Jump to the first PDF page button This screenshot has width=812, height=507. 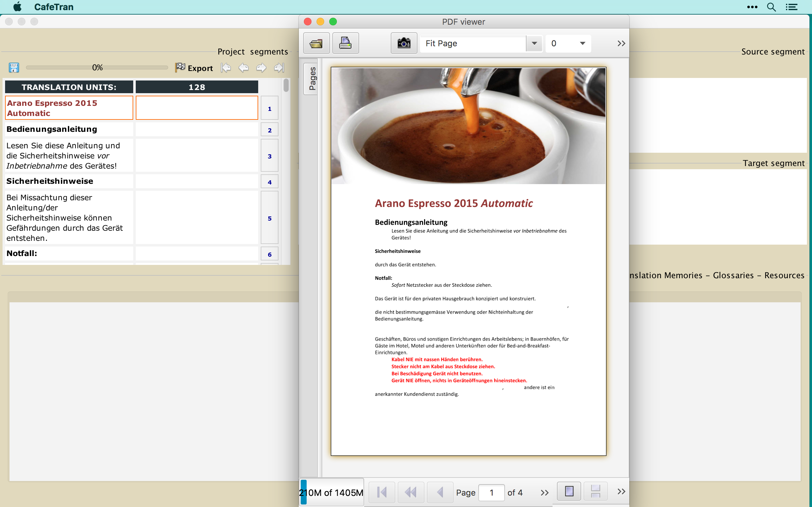(382, 492)
